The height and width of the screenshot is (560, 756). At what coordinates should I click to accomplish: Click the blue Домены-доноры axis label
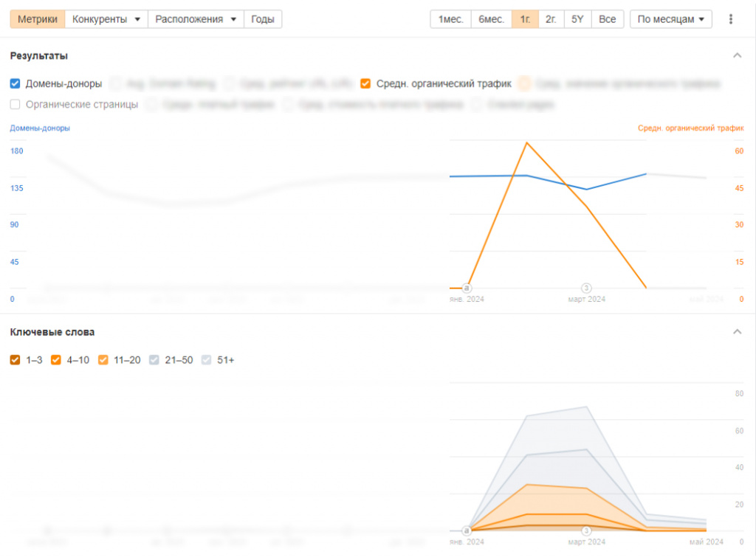(40, 128)
